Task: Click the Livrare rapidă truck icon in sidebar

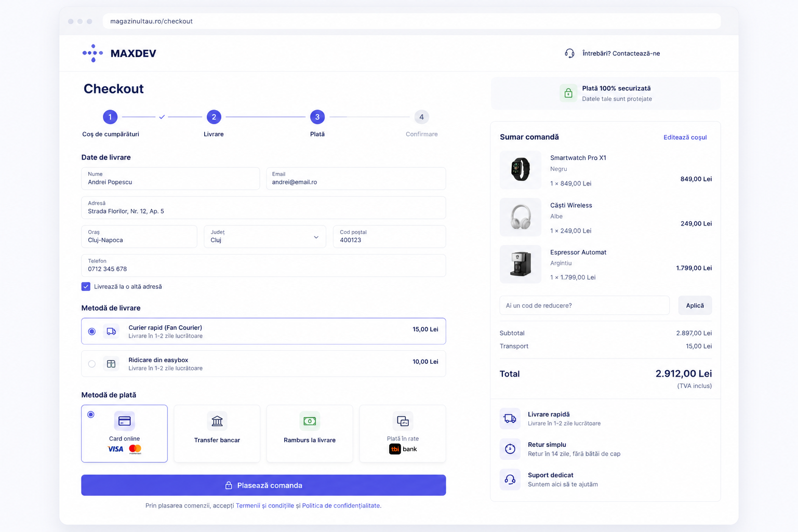Action: tap(510, 419)
